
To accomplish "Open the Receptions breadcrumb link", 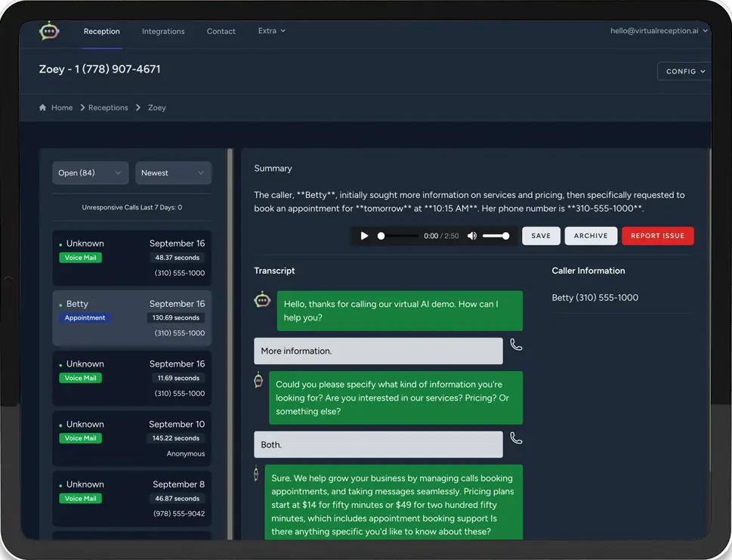I will pyautogui.click(x=108, y=107).
